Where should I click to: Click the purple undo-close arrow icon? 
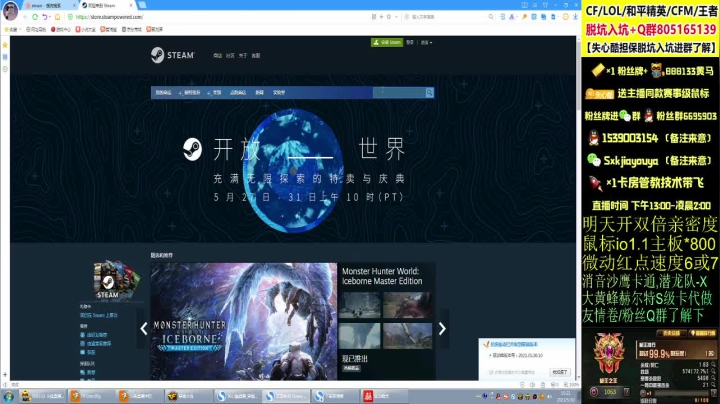coord(45,17)
